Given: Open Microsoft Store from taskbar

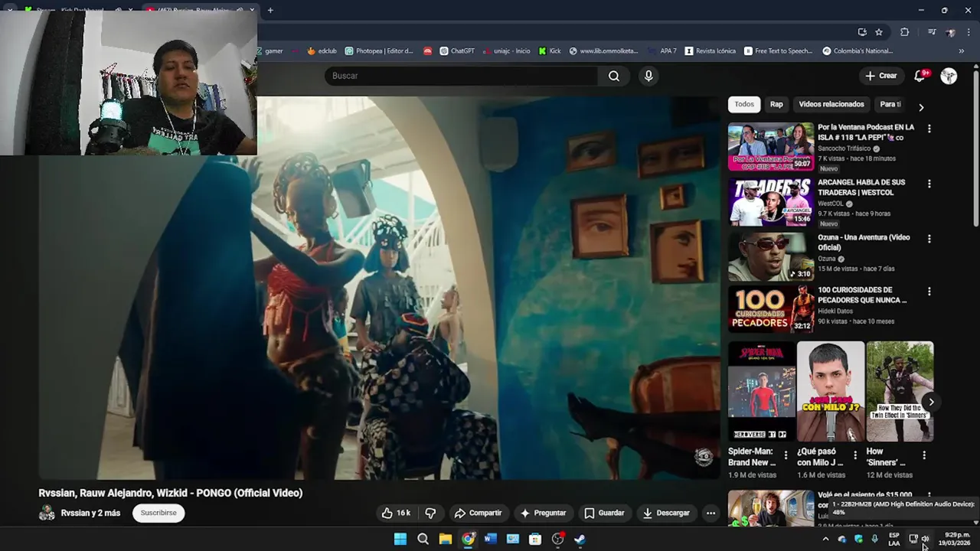Looking at the screenshot, I should tap(535, 539).
